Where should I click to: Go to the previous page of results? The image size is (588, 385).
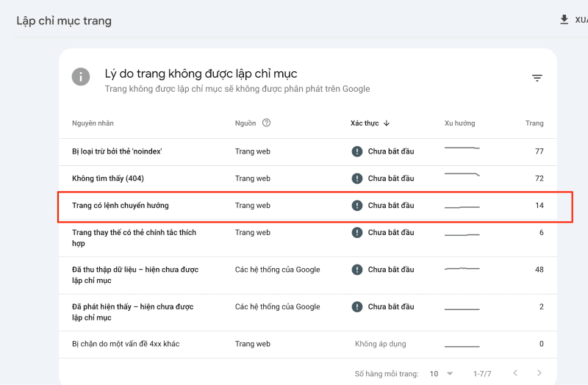[514, 373]
